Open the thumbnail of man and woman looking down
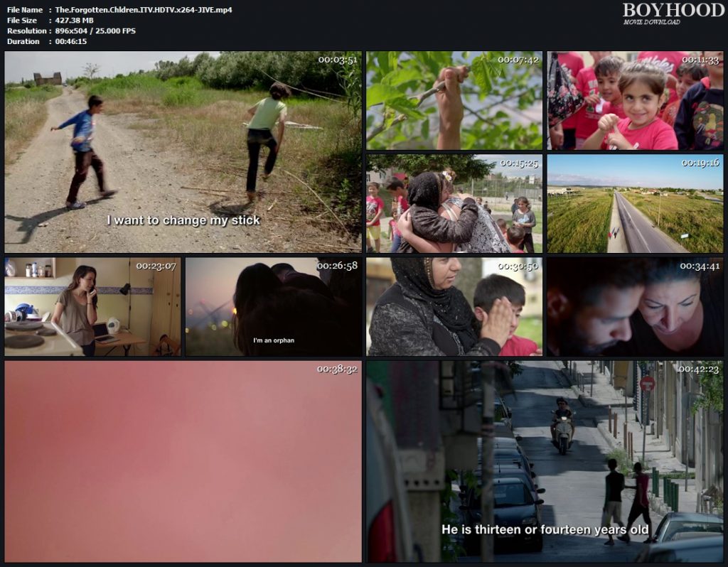728x567 pixels. click(635, 306)
